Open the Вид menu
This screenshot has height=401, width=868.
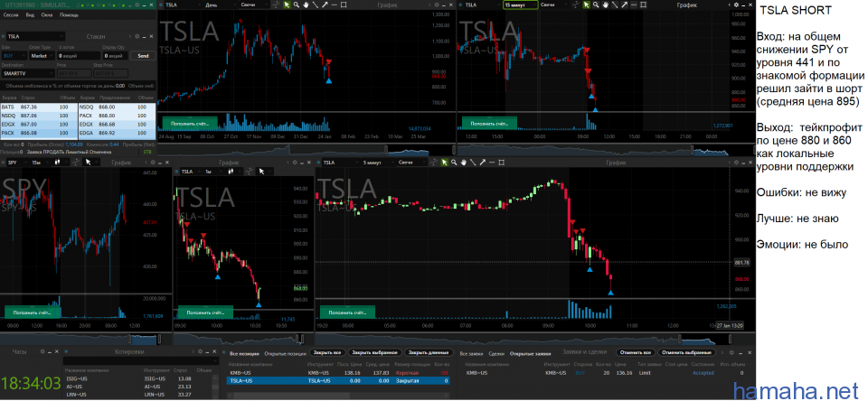pos(31,15)
